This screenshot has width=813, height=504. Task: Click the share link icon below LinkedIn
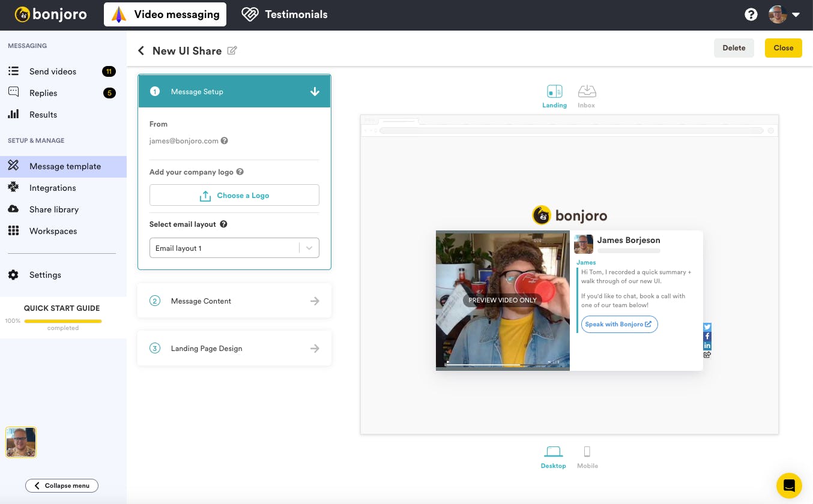[x=707, y=355]
